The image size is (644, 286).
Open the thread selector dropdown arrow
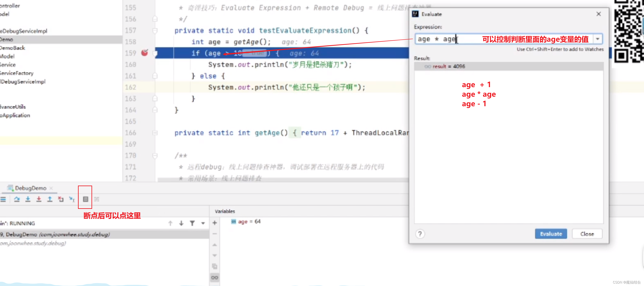[203, 223]
